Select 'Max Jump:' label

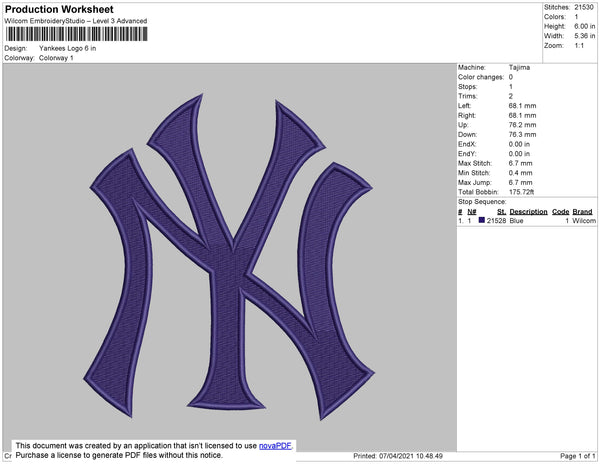pos(475,182)
